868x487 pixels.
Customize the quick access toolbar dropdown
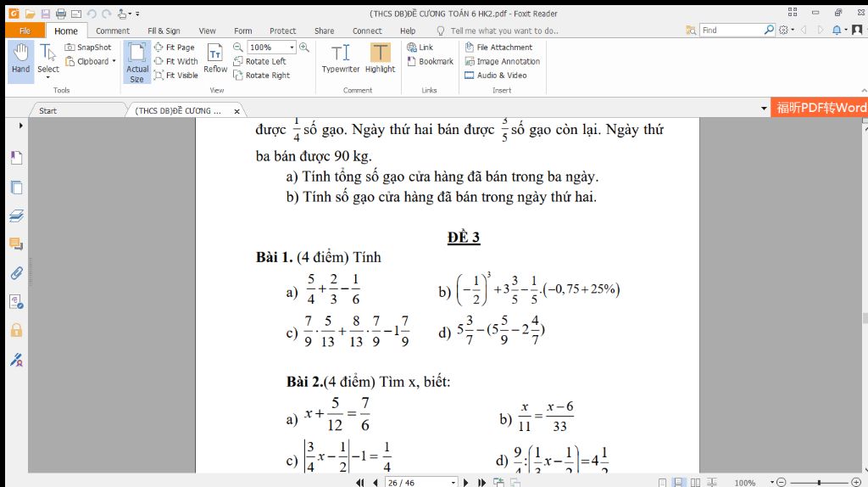[x=137, y=14]
